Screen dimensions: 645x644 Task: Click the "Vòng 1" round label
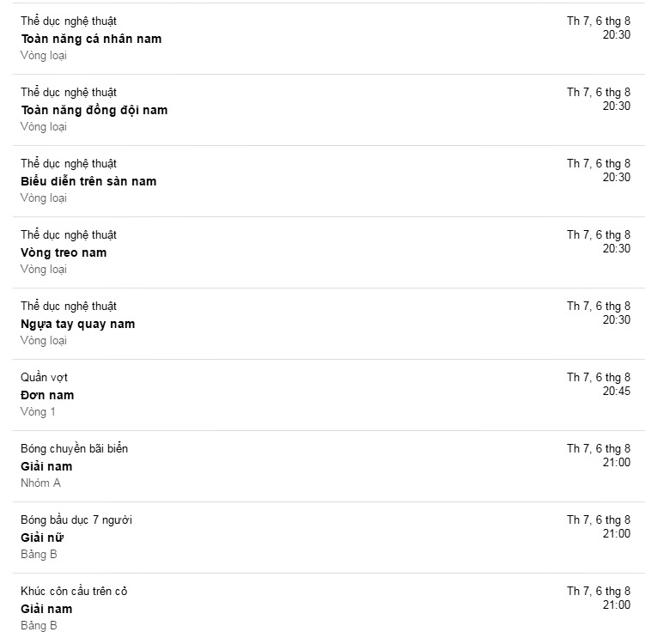(38, 411)
